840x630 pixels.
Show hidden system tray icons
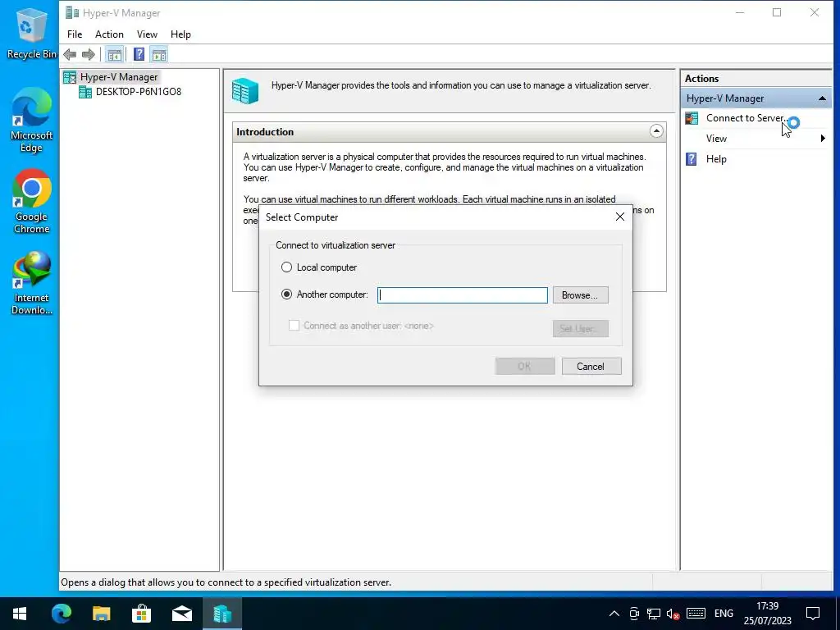(614, 614)
